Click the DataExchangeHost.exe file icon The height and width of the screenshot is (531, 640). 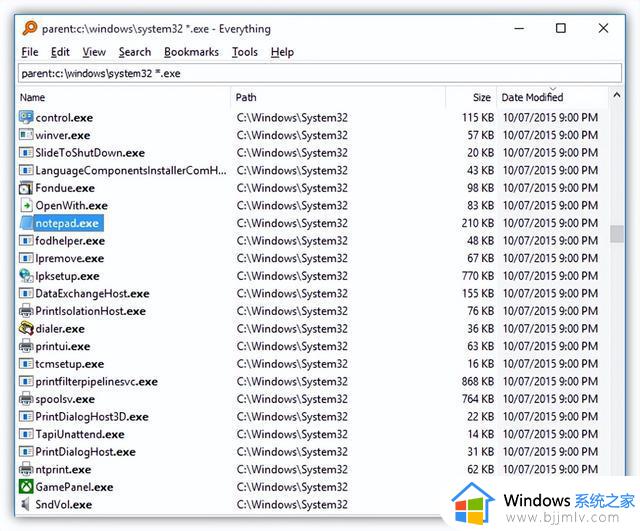[x=26, y=293]
